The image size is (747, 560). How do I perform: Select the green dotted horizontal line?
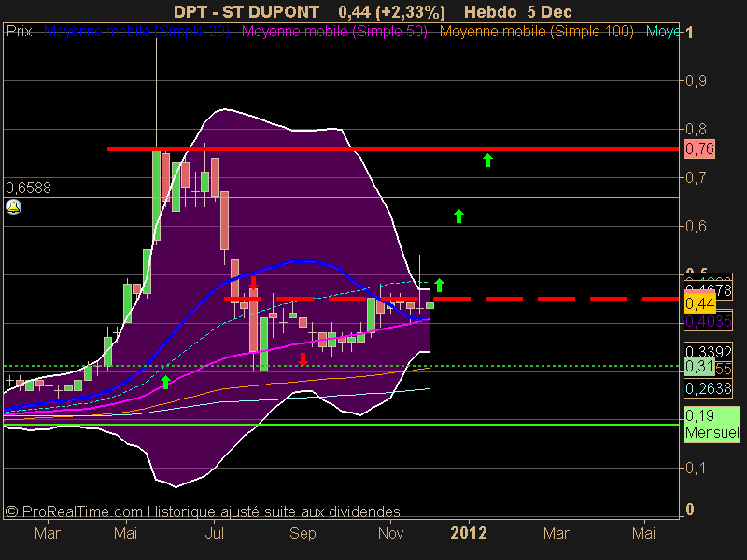click(341, 366)
